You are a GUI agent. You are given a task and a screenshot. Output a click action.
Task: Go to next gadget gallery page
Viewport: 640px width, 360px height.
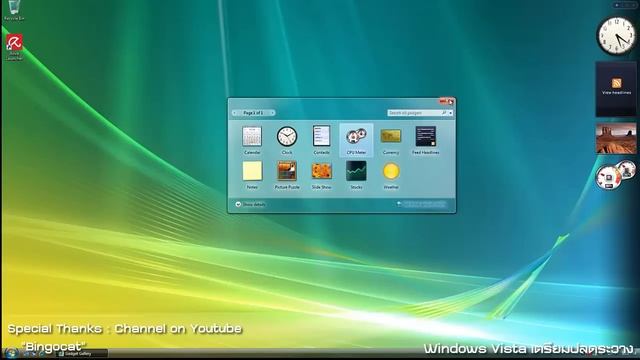click(x=272, y=113)
